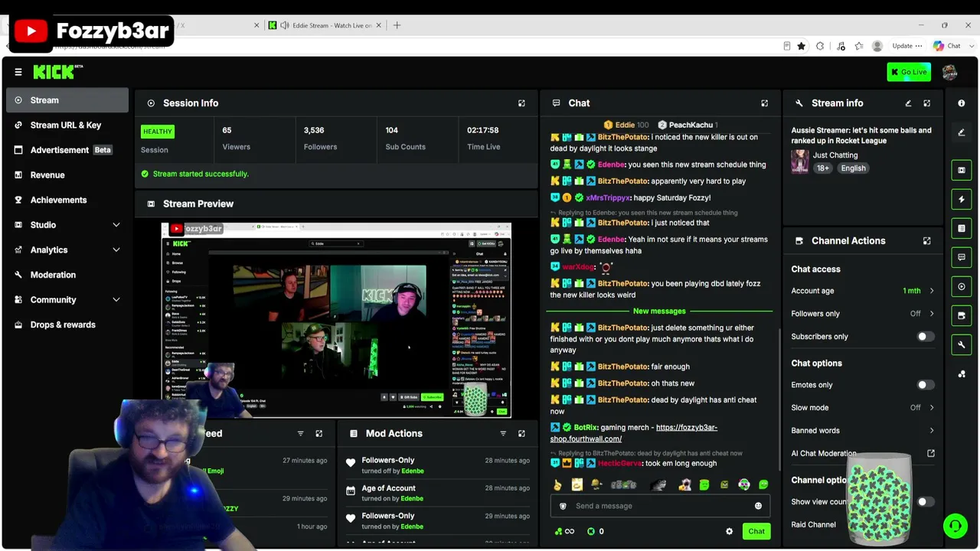Filter the Mod Actions list

click(503, 434)
